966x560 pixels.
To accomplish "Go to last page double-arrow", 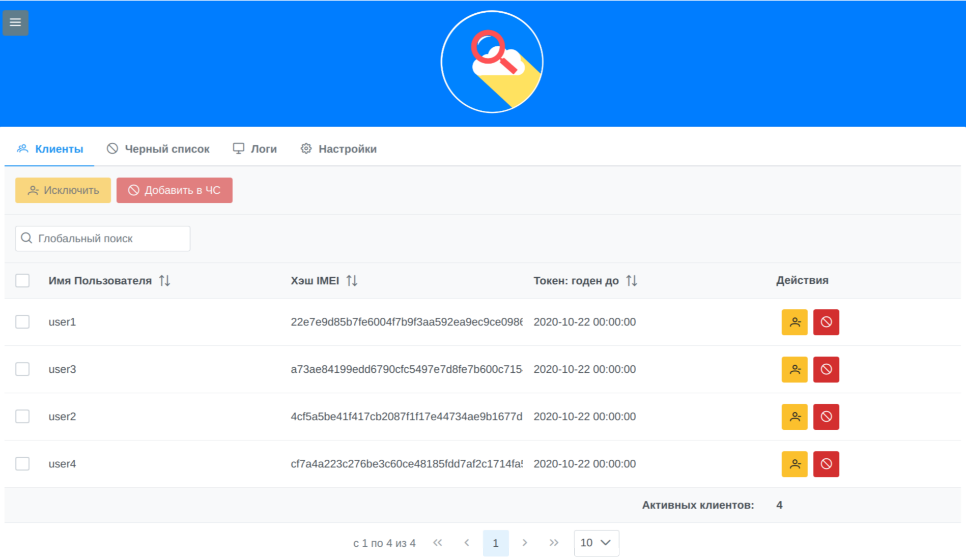I will point(554,543).
